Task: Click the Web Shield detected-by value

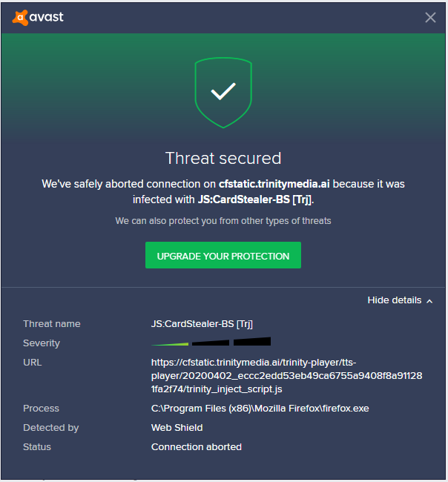Action: tap(177, 428)
